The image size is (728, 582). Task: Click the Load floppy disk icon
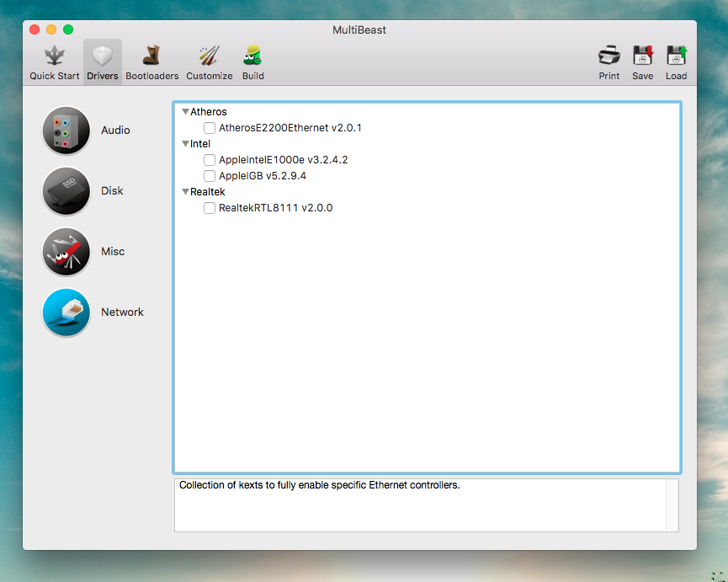click(677, 56)
